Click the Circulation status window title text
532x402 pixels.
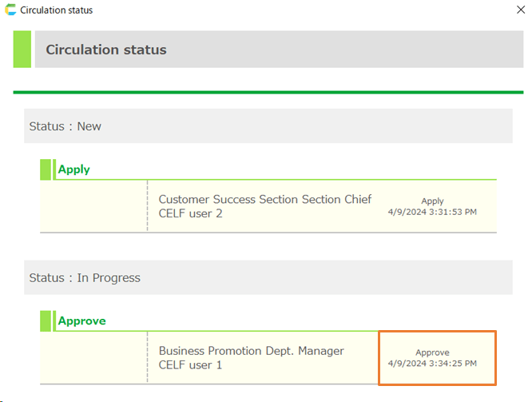56,10
